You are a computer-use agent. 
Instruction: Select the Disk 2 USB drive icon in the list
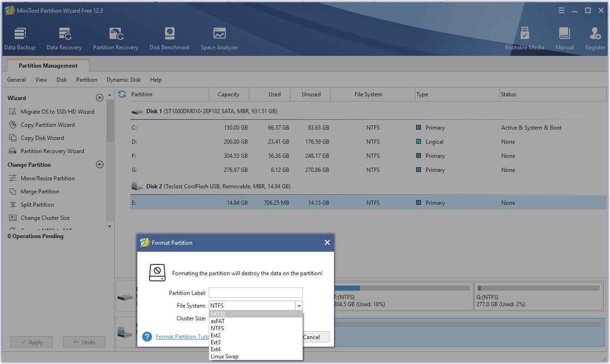pos(137,186)
